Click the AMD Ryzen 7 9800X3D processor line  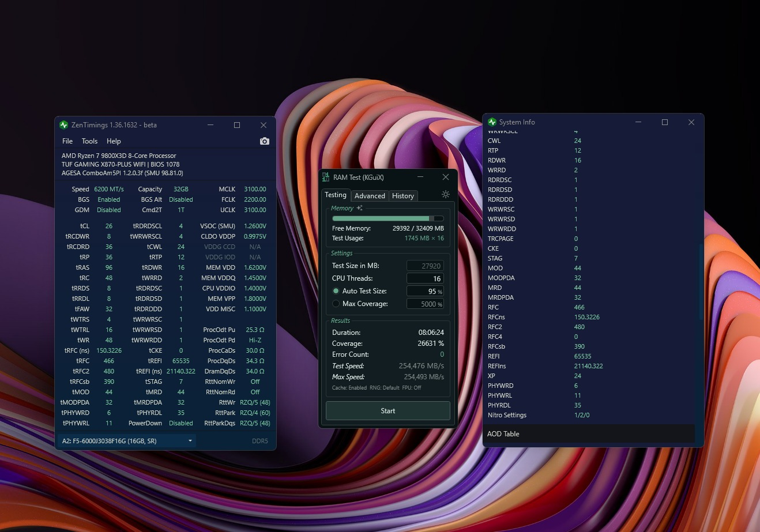tap(119, 156)
